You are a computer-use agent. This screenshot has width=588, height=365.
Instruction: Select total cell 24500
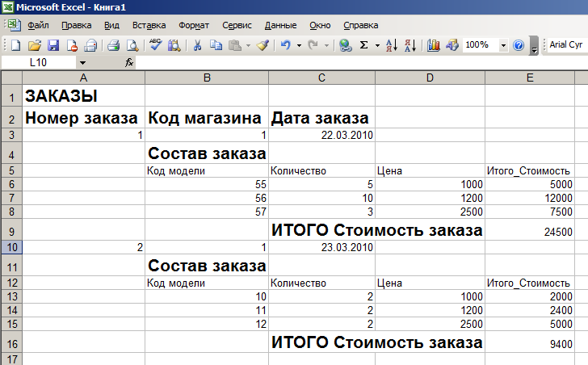[x=530, y=230]
